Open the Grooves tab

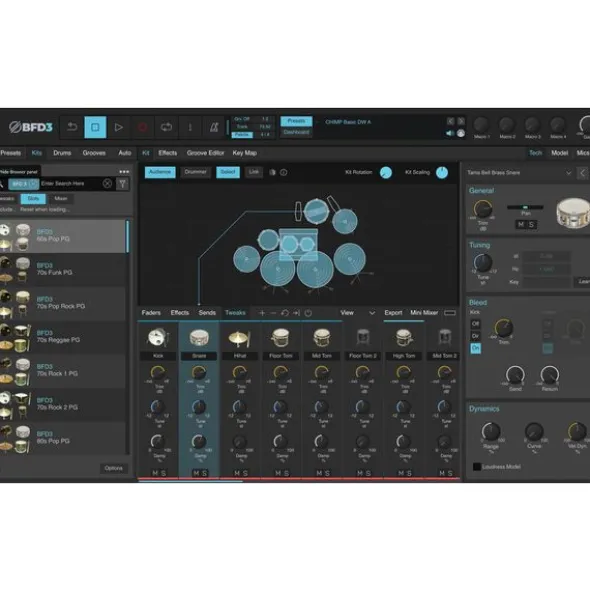click(x=94, y=153)
